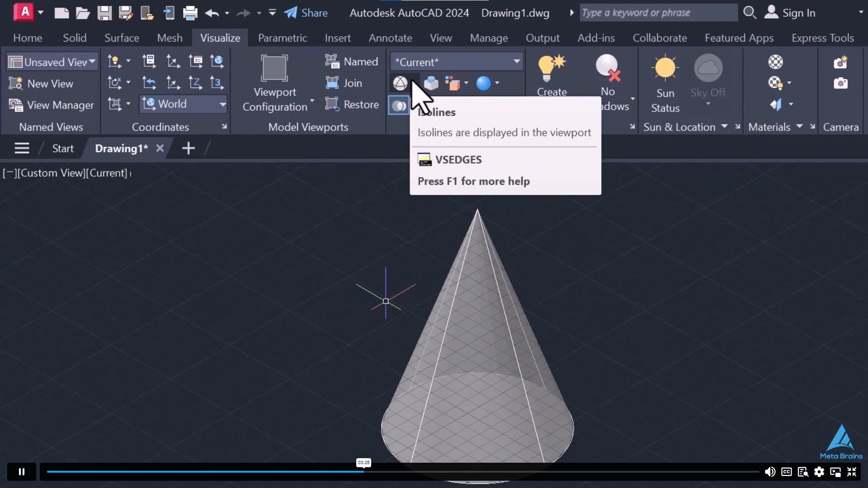Mute the video player audio
The width and height of the screenshot is (868, 488).
point(770,472)
